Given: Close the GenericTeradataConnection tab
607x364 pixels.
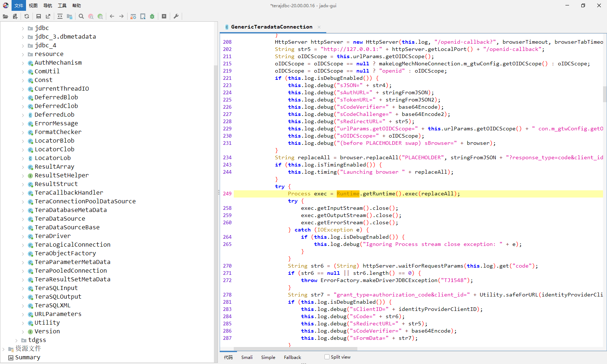Looking at the screenshot, I should (x=319, y=27).
